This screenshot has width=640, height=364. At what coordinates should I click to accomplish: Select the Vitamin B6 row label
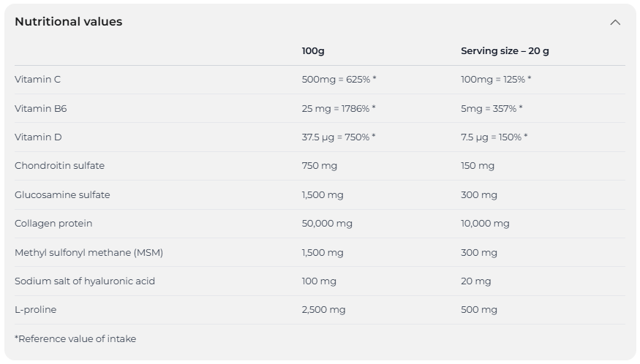40,108
